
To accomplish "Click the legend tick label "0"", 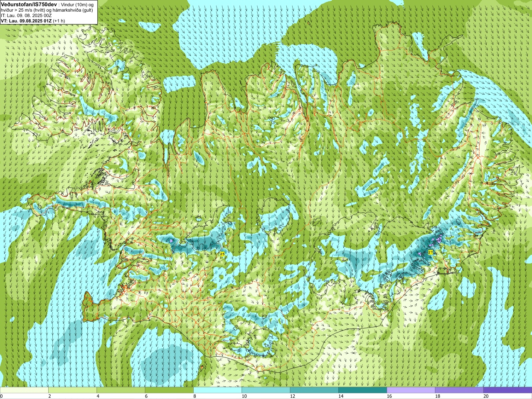I will (x=1, y=396).
